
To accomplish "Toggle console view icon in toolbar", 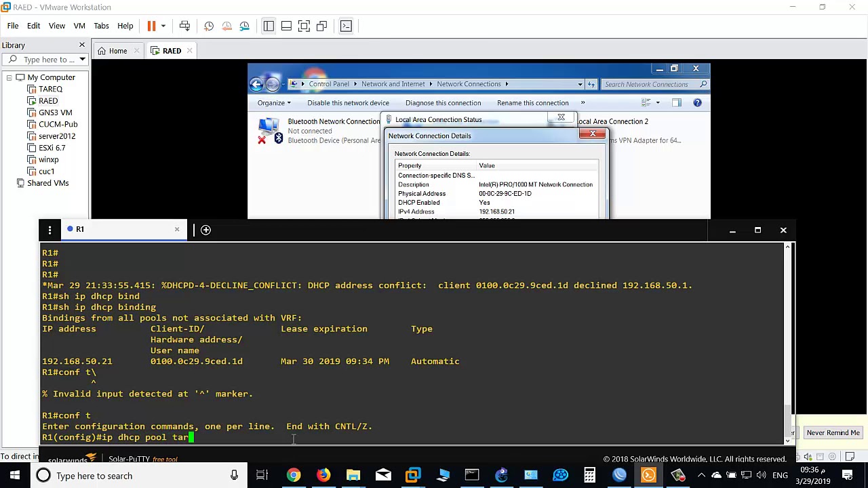I will click(x=346, y=26).
